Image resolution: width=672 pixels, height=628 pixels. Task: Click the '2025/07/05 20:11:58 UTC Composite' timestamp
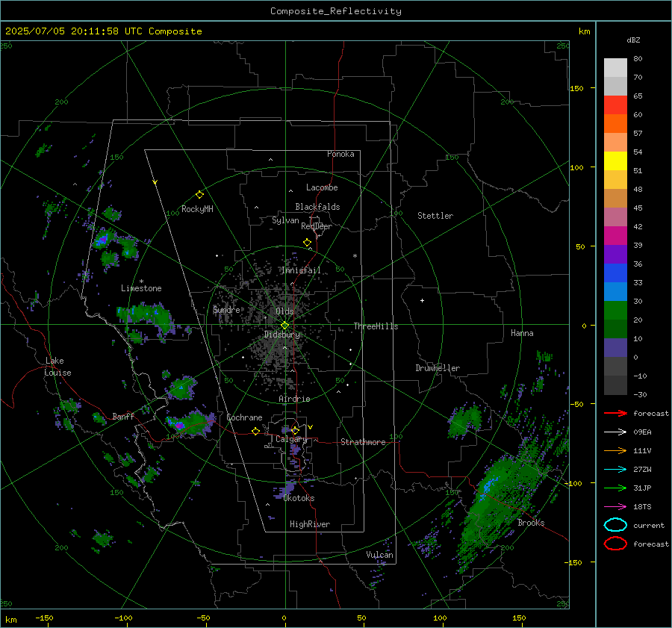104,31
